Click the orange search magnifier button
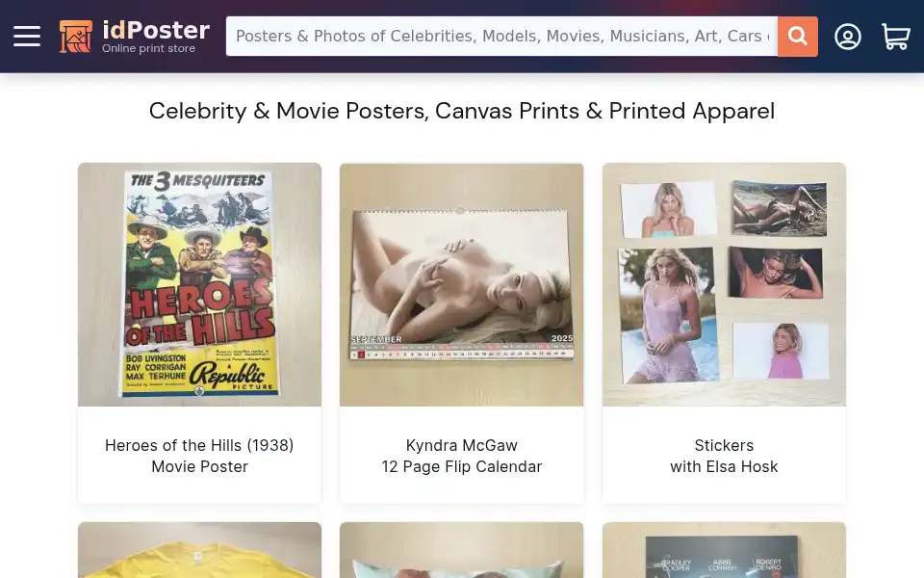The height and width of the screenshot is (578, 924). tap(797, 36)
